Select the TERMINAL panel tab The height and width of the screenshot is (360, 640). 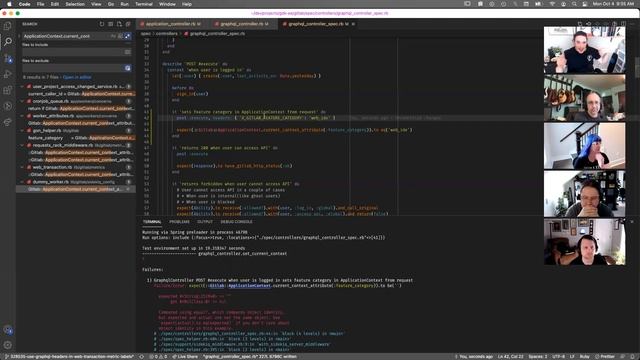click(x=152, y=222)
